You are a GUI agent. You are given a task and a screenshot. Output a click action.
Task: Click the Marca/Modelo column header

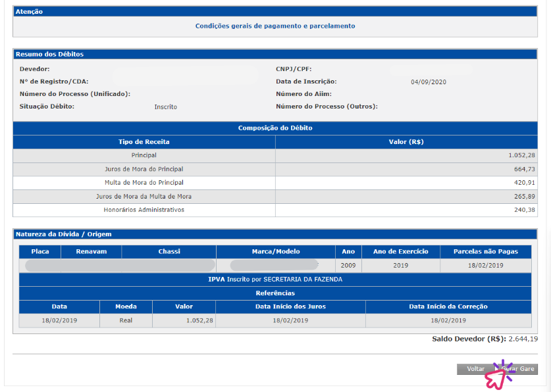tap(276, 252)
